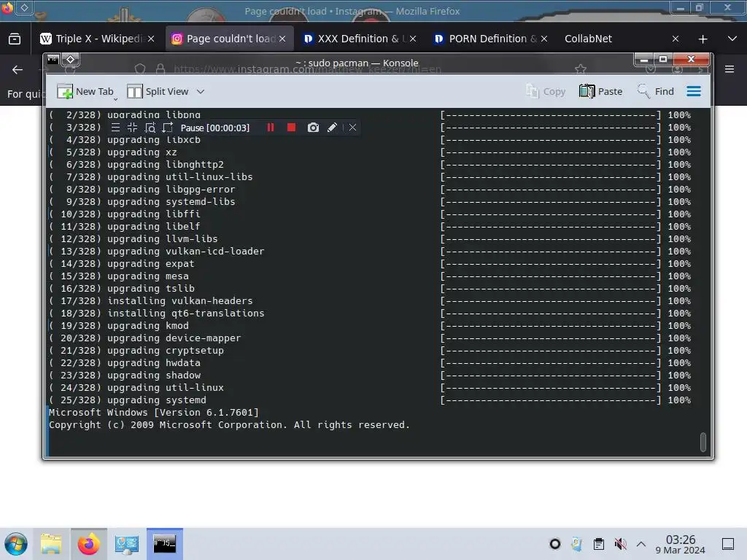Open the Start menu orb
The image size is (747, 560).
click(16, 544)
